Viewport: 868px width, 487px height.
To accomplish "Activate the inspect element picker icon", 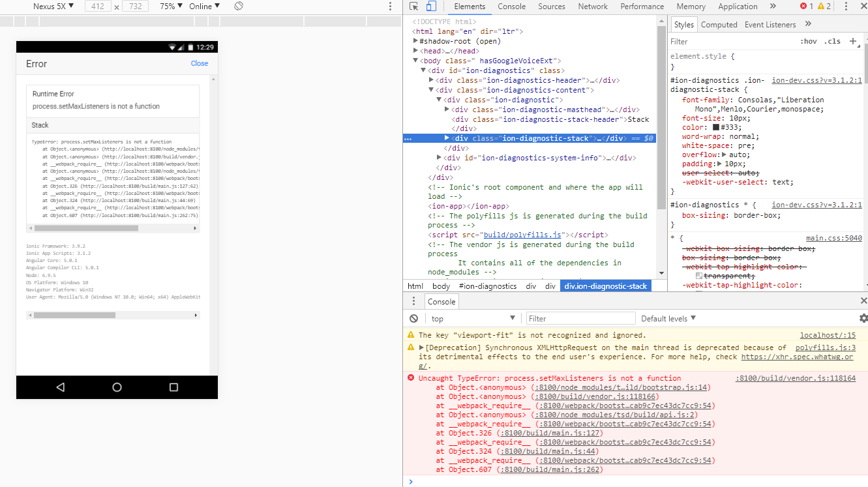I will point(413,7).
